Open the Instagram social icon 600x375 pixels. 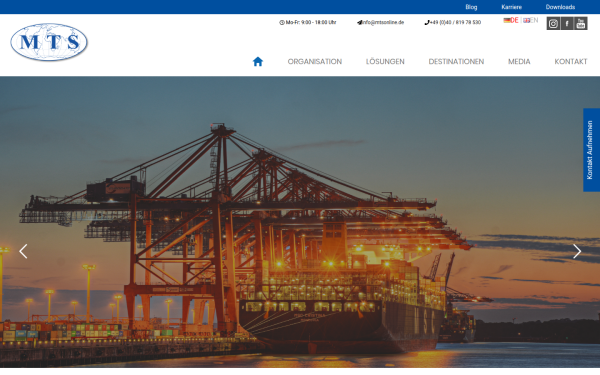pos(553,24)
